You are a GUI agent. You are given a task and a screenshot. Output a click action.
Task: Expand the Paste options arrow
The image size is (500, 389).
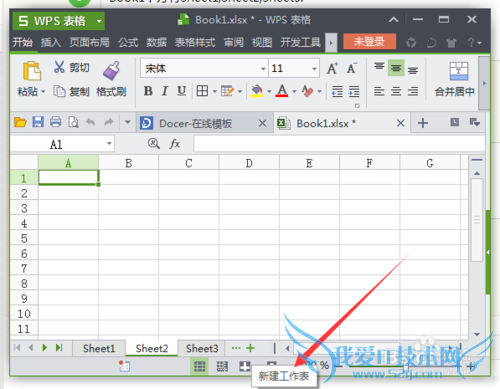tap(43, 91)
